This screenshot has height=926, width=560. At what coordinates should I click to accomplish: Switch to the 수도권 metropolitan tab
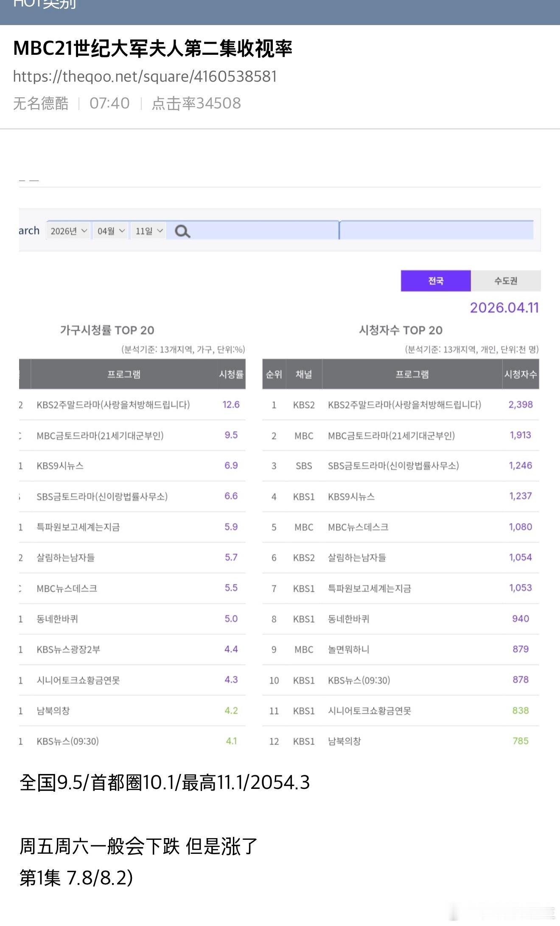tap(506, 281)
